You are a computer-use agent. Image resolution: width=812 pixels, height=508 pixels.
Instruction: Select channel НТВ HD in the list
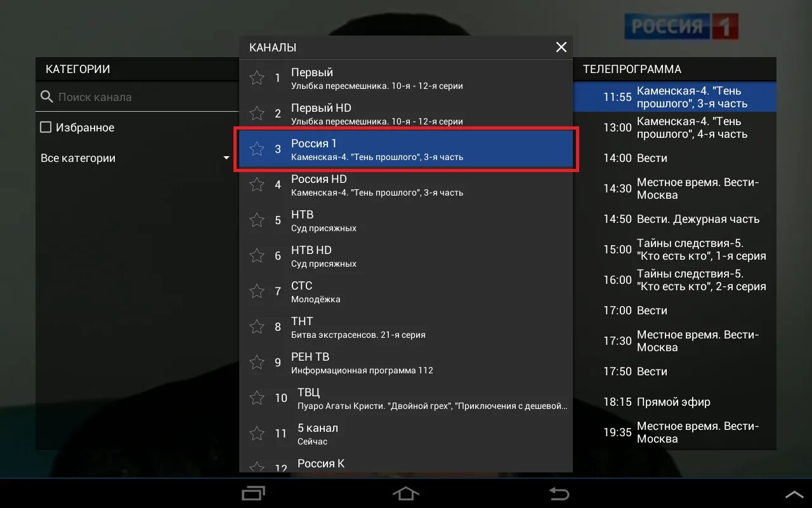coord(406,257)
